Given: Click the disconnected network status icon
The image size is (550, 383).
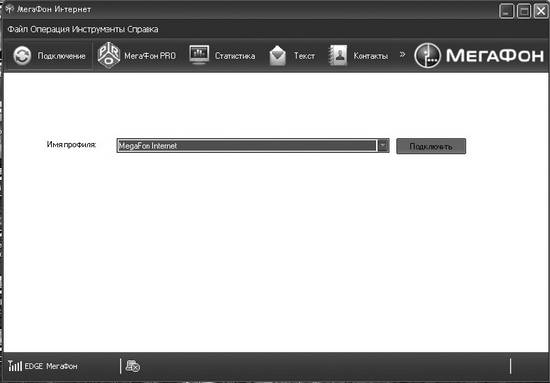Looking at the screenshot, I should click(x=133, y=366).
